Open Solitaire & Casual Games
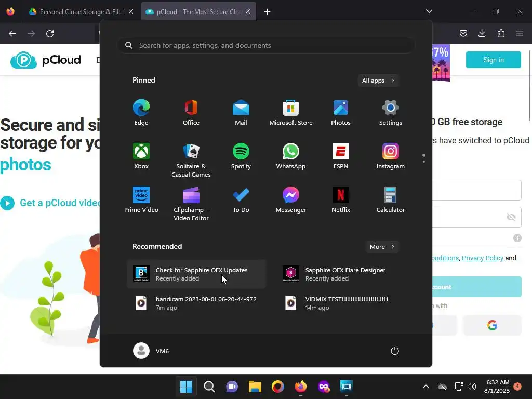The image size is (532, 399). (191, 160)
